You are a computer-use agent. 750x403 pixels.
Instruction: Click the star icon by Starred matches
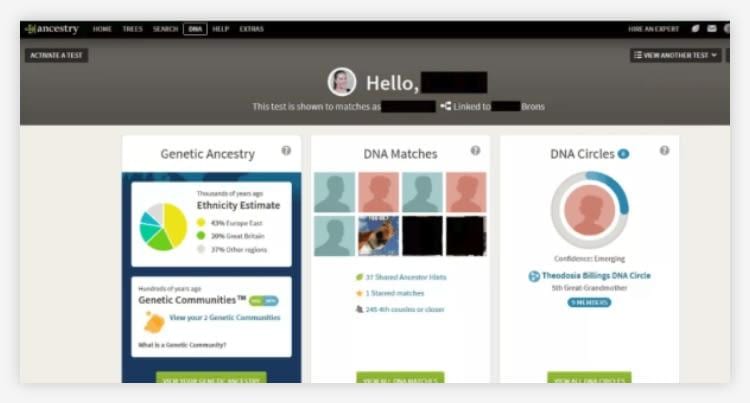pyautogui.click(x=359, y=293)
